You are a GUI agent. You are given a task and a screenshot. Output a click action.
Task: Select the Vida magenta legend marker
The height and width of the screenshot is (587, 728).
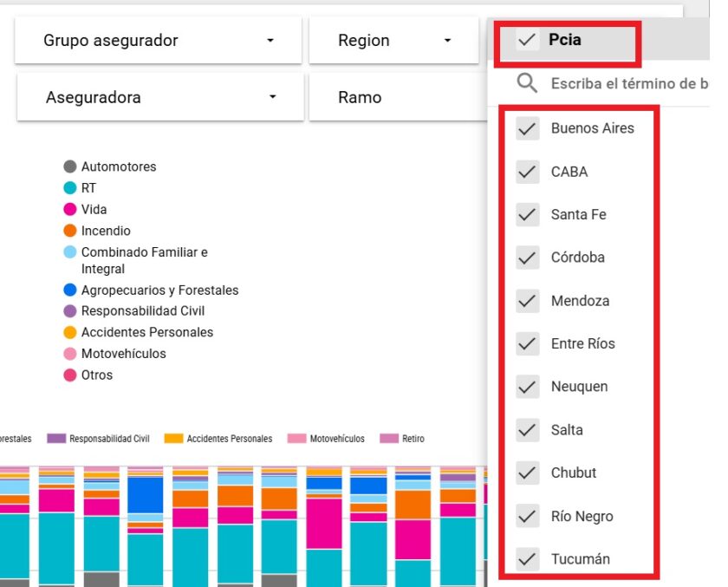[x=70, y=210]
